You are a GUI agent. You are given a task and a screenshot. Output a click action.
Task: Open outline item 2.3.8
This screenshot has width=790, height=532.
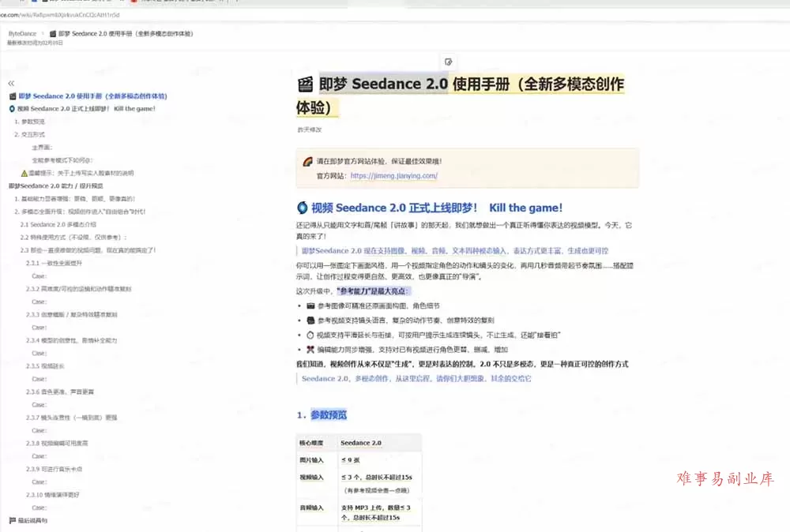[57, 444]
